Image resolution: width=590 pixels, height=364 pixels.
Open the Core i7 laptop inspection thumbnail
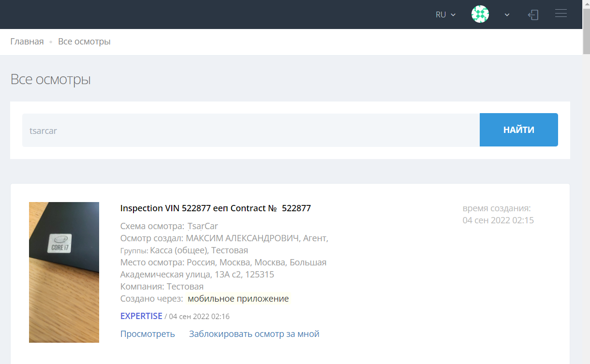[x=64, y=272]
